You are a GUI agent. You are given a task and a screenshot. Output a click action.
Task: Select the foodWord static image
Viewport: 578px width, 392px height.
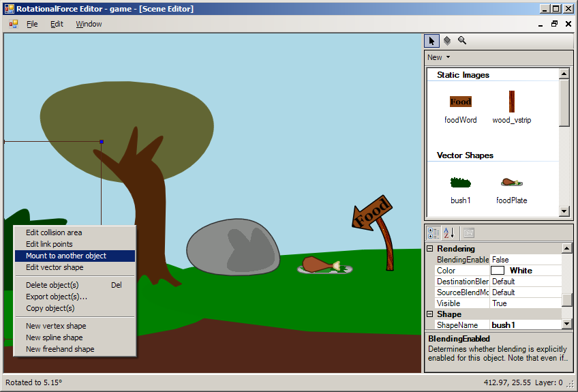pyautogui.click(x=460, y=102)
